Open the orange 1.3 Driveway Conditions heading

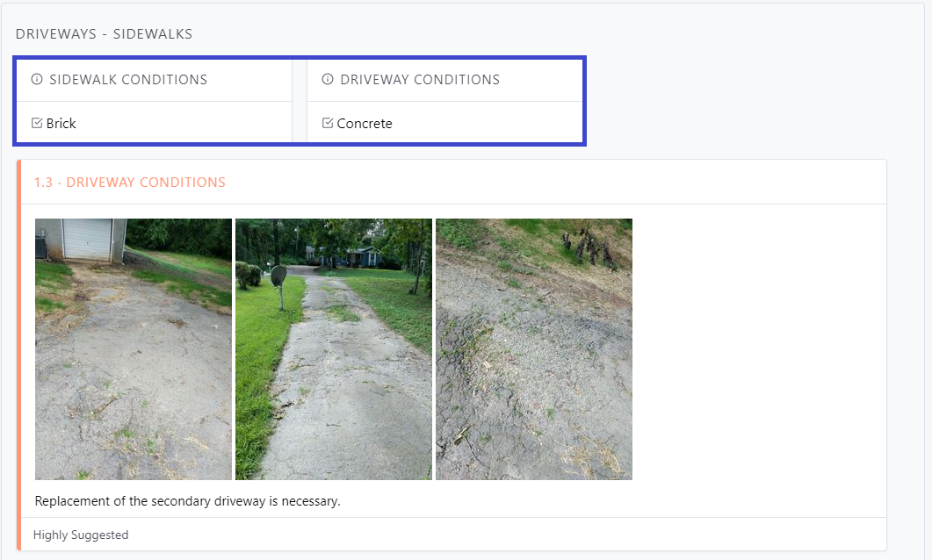[x=130, y=183]
